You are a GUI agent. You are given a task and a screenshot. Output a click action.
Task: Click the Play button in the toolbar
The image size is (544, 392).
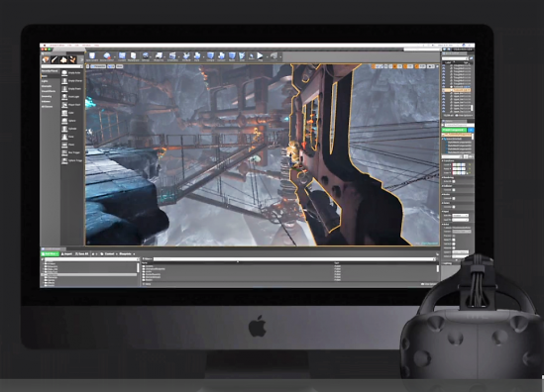260,55
